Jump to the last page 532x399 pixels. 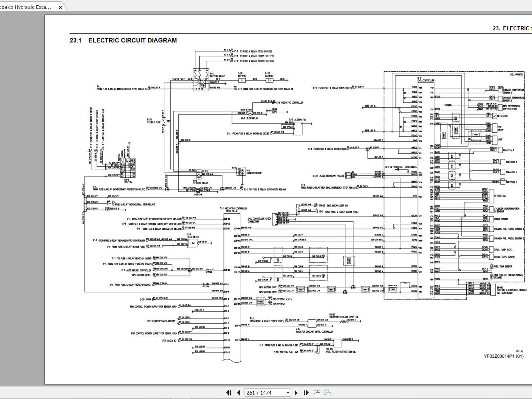[306, 393]
